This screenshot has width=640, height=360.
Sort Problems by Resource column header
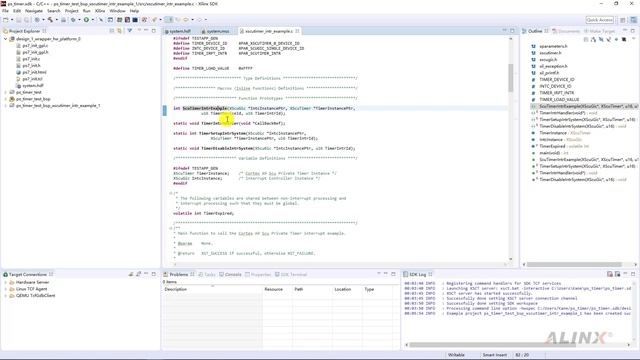click(277, 289)
